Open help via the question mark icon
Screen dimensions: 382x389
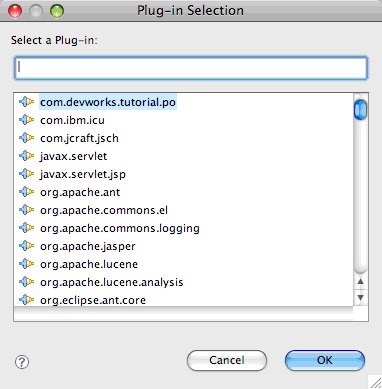[x=22, y=362]
